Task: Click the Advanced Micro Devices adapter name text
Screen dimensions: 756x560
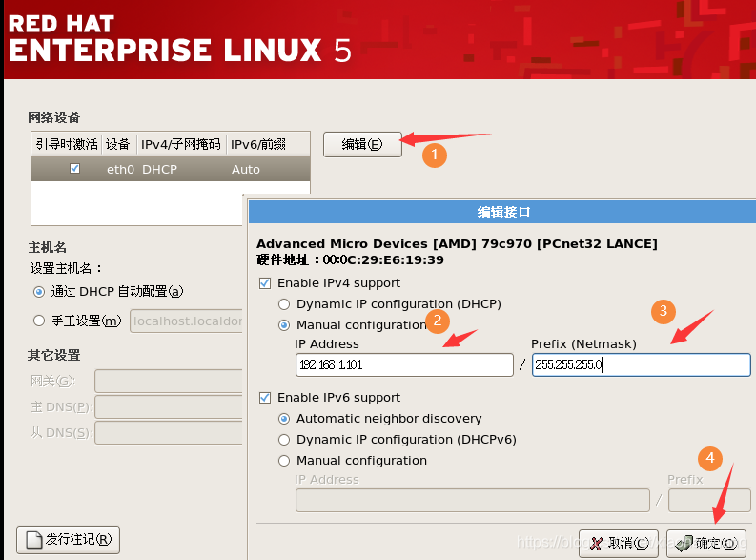Action: click(x=457, y=244)
